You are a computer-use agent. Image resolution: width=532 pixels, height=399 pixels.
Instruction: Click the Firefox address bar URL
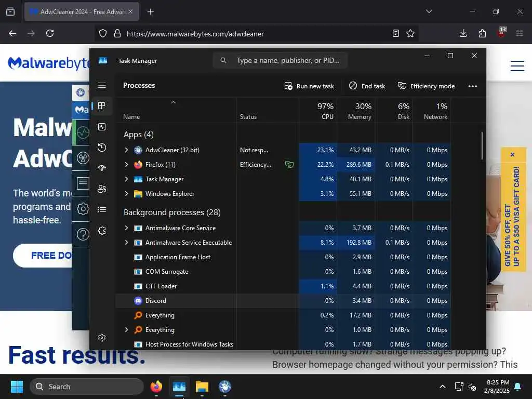click(x=195, y=34)
